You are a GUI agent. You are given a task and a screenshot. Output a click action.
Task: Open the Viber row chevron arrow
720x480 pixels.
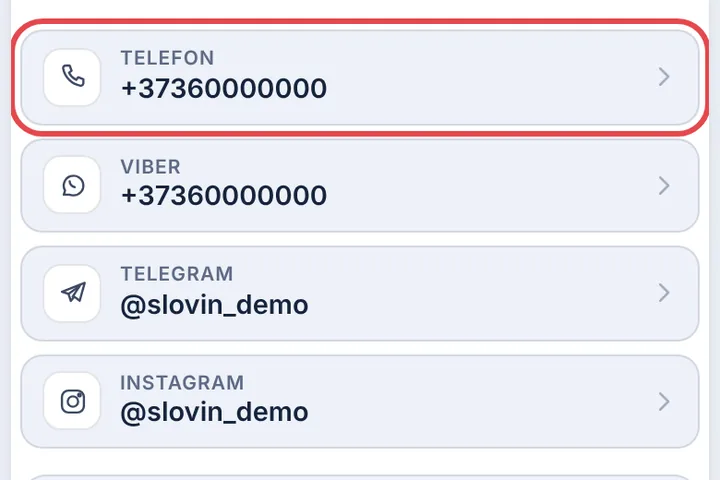[664, 186]
